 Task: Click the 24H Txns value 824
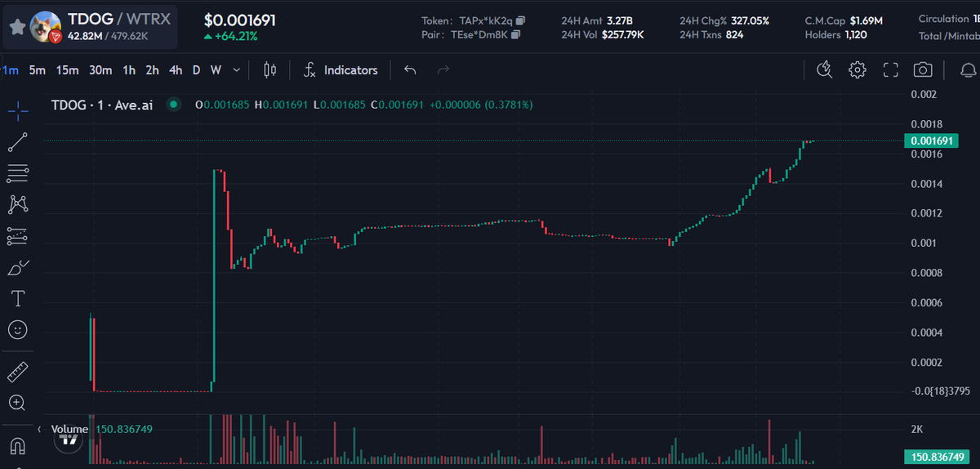pyautogui.click(x=734, y=34)
